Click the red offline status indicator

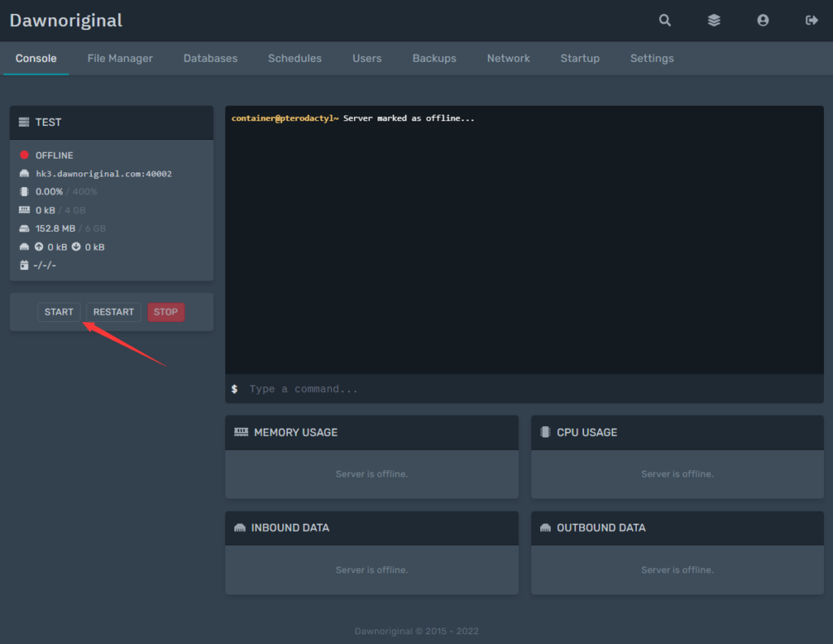(x=24, y=155)
